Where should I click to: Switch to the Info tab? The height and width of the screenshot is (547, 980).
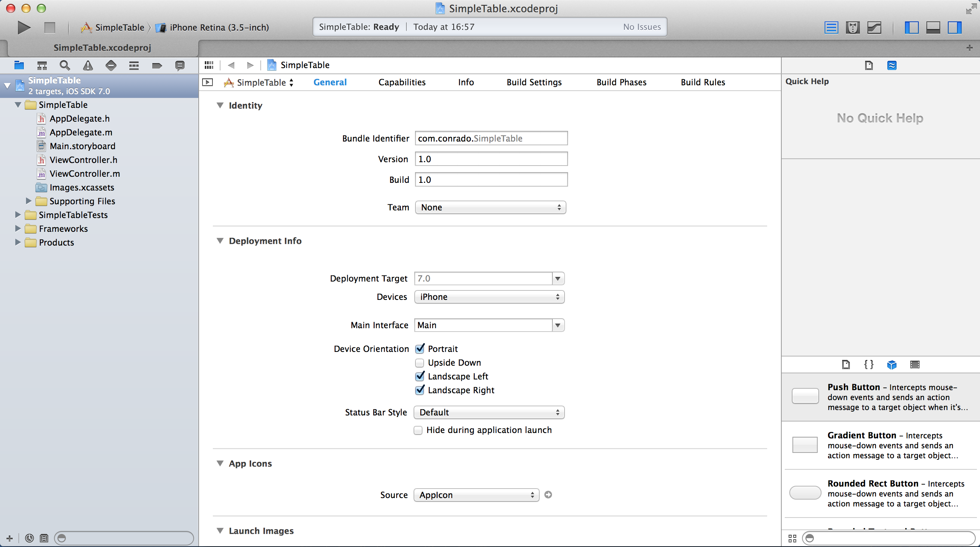tap(466, 82)
